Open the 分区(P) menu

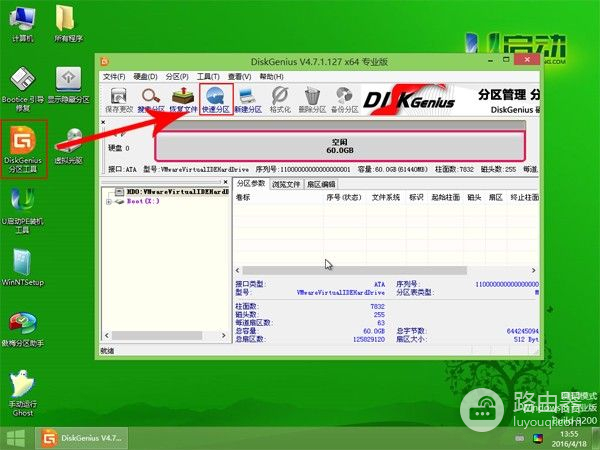pyautogui.click(x=177, y=77)
